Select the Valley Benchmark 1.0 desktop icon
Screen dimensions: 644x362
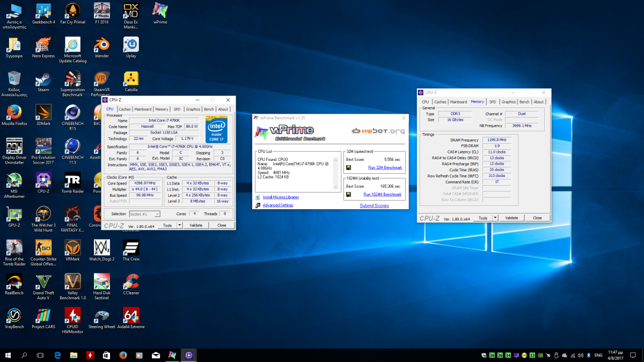click(x=72, y=286)
